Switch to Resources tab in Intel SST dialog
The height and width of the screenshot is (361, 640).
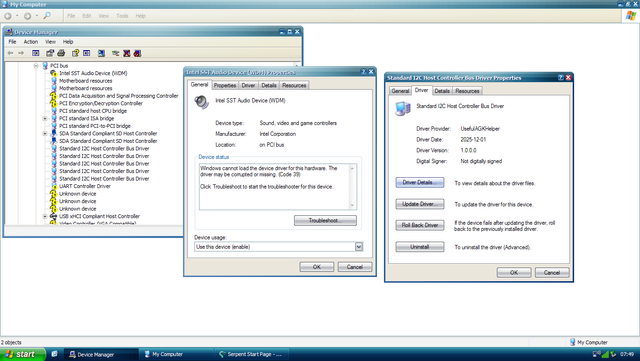294,85
